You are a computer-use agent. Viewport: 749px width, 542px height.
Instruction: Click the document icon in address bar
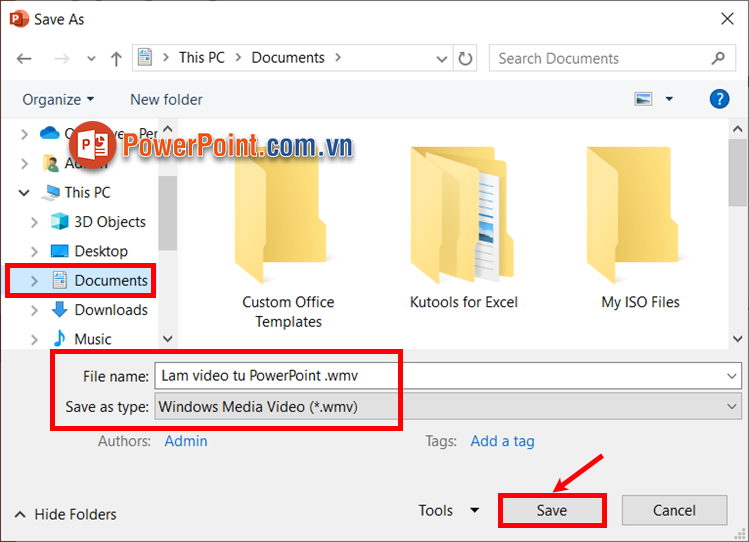point(145,57)
